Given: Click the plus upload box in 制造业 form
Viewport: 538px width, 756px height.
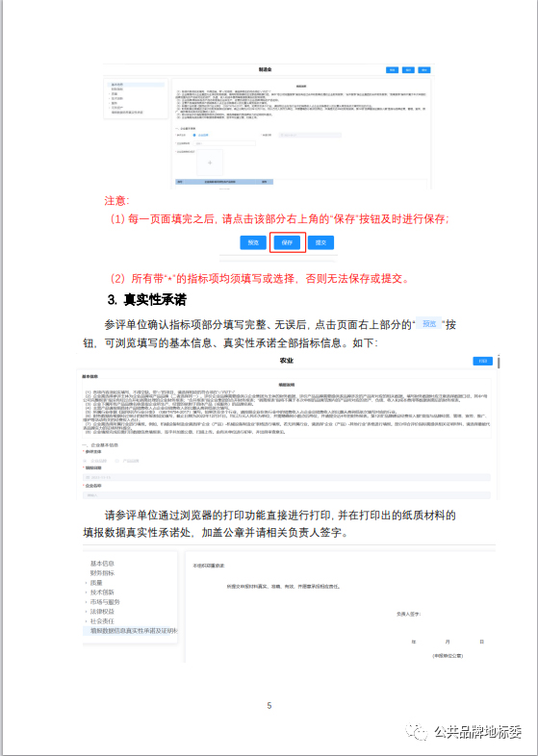Looking at the screenshot, I should click(x=210, y=163).
